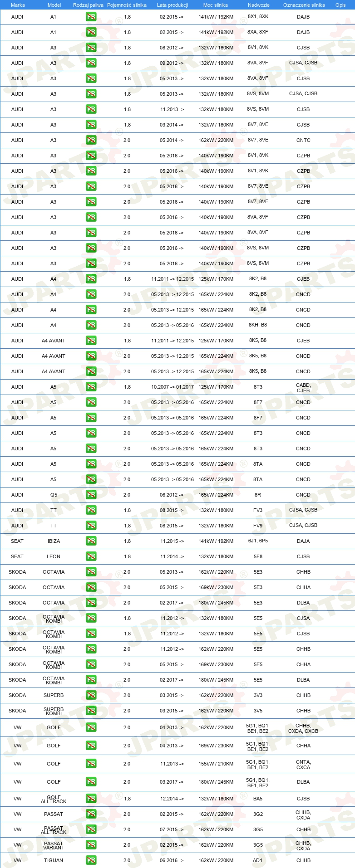355x868 pixels.
Task: Click fuel icon in A4 8KH, B8 row
Action: coord(91,325)
